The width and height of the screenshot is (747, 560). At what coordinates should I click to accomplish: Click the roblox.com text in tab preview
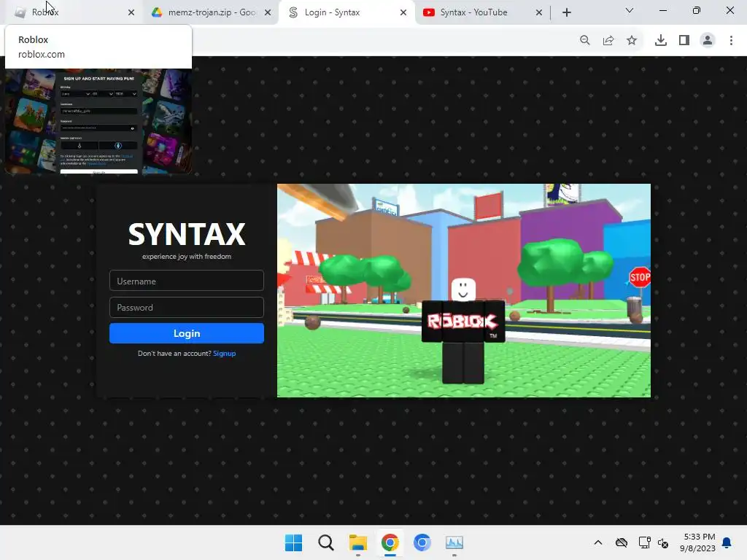(42, 54)
